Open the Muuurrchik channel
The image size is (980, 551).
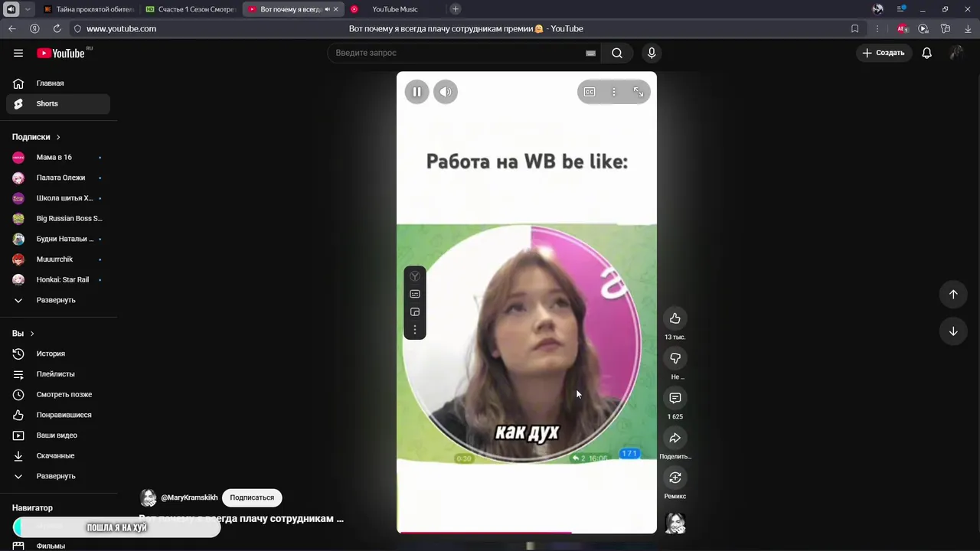pos(58,259)
